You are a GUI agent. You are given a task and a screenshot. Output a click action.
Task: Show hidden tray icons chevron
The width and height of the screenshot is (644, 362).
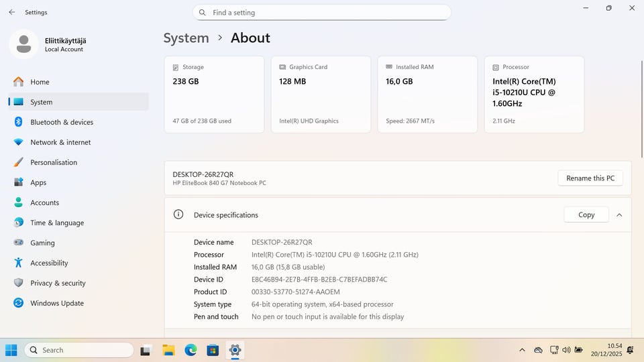(x=522, y=350)
